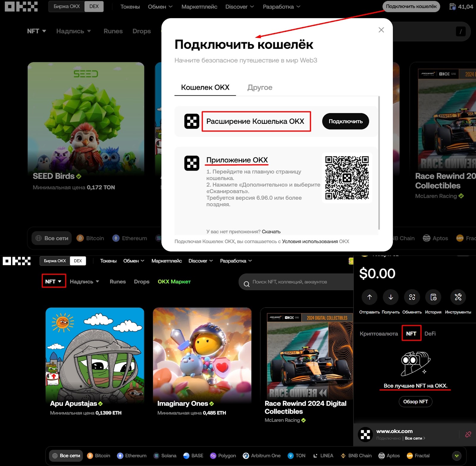
Task: Click the Подключить кошелёк button in the header
Action: [x=411, y=7]
